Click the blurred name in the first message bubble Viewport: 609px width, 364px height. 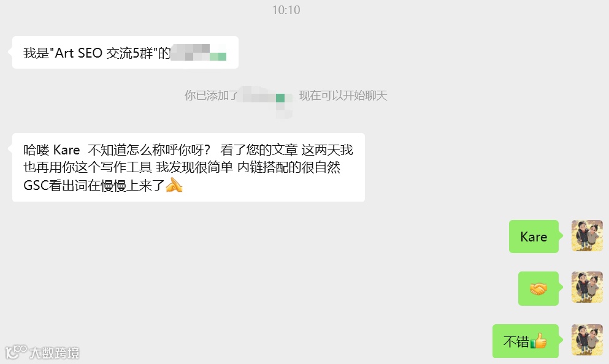[199, 53]
